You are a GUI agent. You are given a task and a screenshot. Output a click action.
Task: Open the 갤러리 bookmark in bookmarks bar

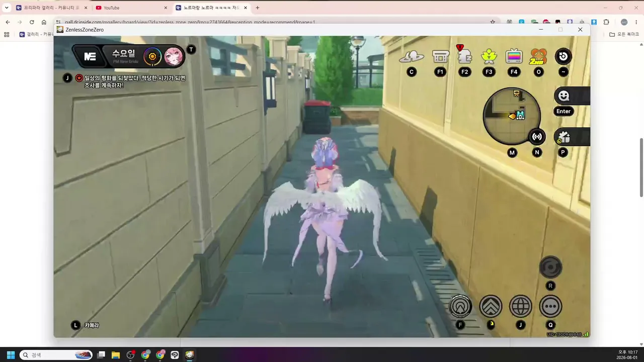click(x=36, y=34)
